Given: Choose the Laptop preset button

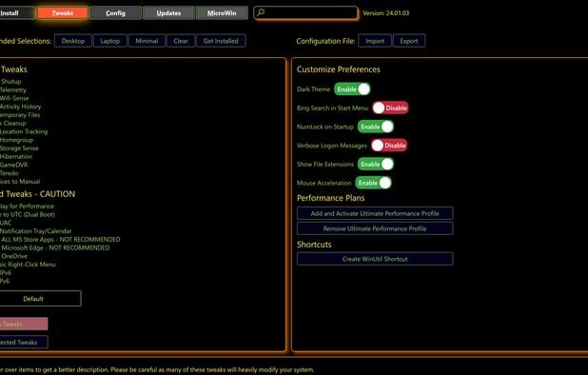Looking at the screenshot, I should point(109,41).
